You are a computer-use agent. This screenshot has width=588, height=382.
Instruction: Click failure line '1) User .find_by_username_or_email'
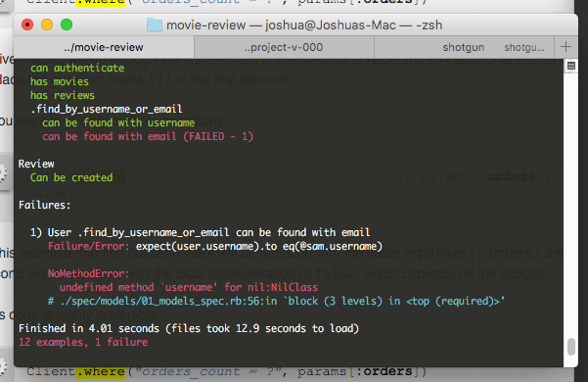tap(201, 233)
